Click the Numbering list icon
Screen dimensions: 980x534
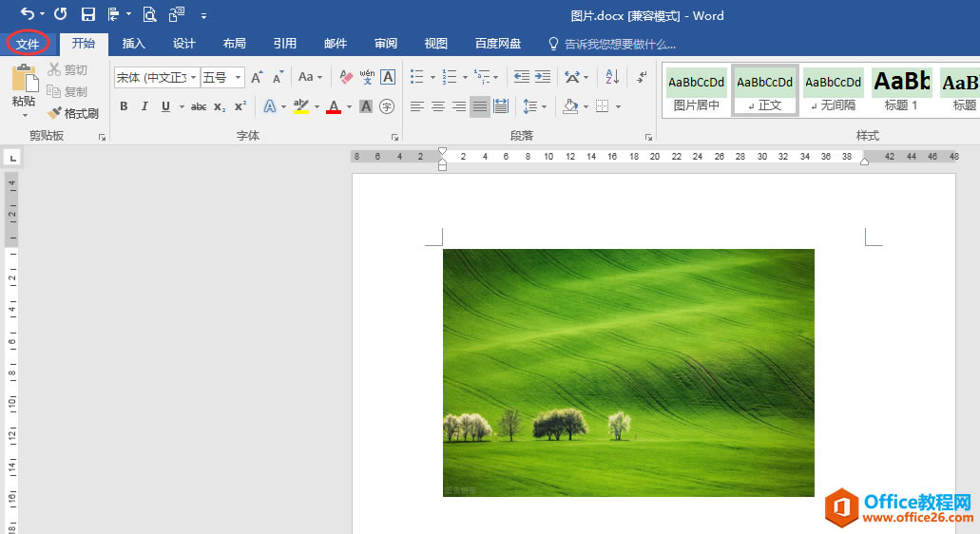450,77
